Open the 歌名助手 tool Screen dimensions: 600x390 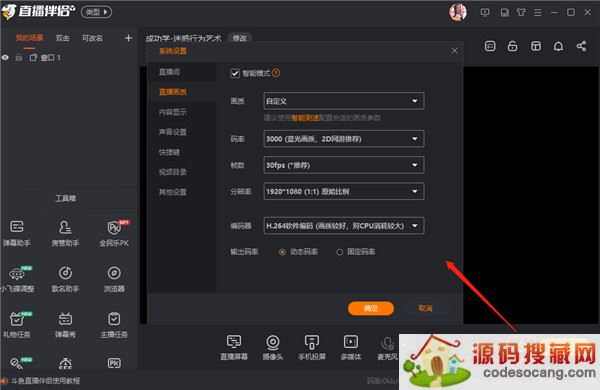tap(65, 279)
